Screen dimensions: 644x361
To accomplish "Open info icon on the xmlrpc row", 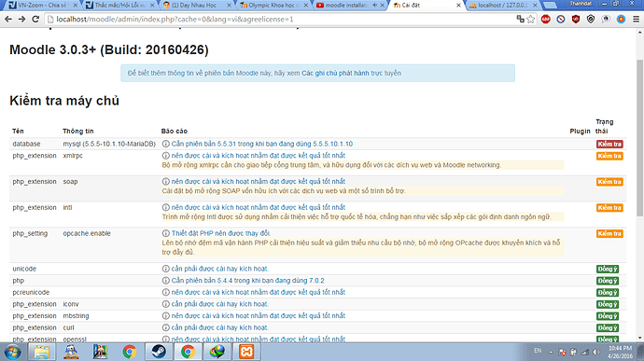I will pyautogui.click(x=165, y=156).
